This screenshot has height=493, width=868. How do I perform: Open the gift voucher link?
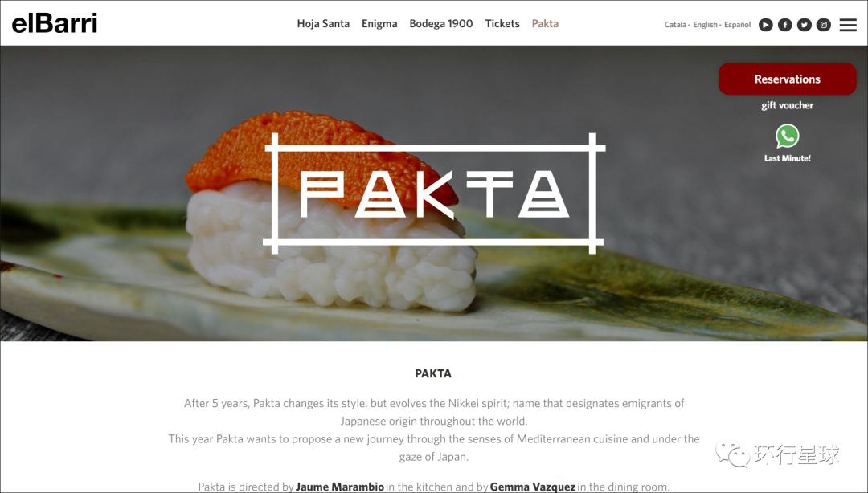(787, 105)
